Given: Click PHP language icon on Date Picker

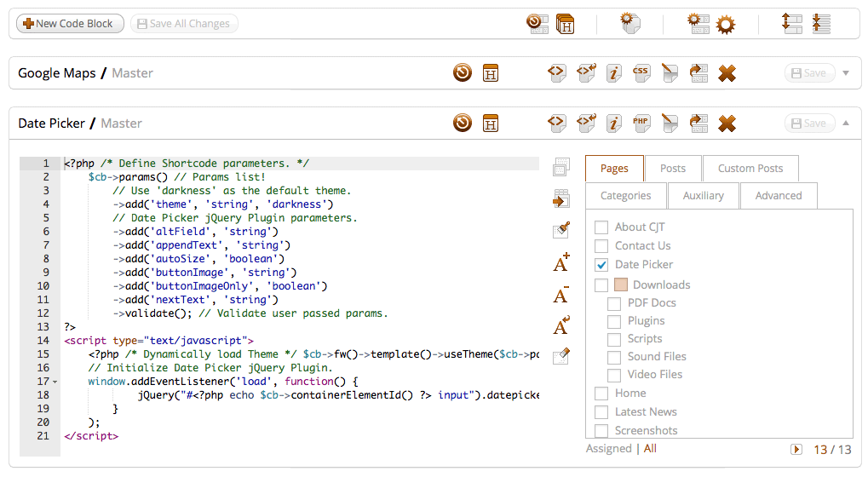Looking at the screenshot, I should 641,124.
